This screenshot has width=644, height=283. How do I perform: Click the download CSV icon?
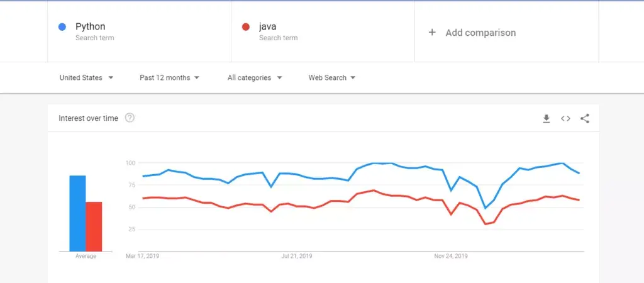(x=547, y=118)
